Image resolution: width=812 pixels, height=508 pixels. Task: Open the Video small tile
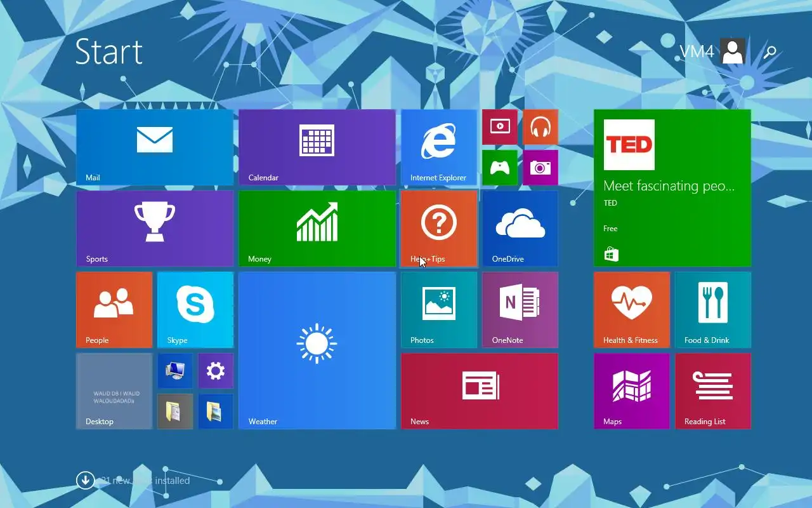(x=500, y=127)
